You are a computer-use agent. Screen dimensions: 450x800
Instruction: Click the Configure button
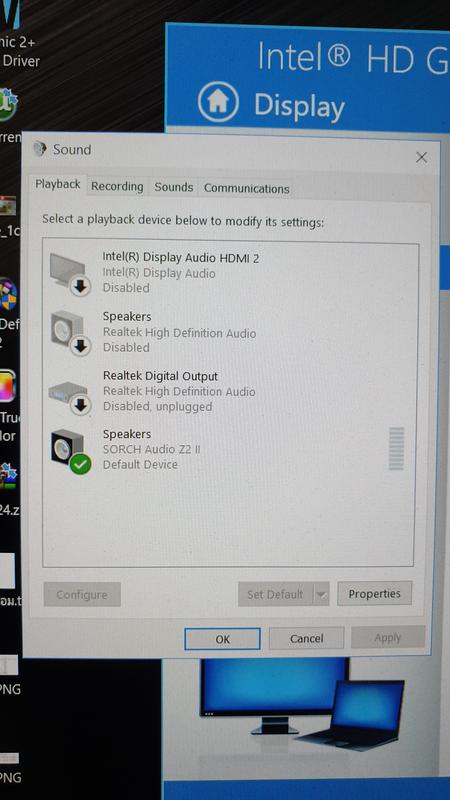click(82, 594)
